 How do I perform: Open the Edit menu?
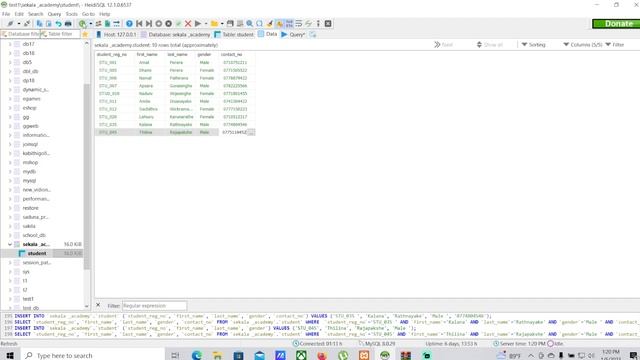[19, 14]
